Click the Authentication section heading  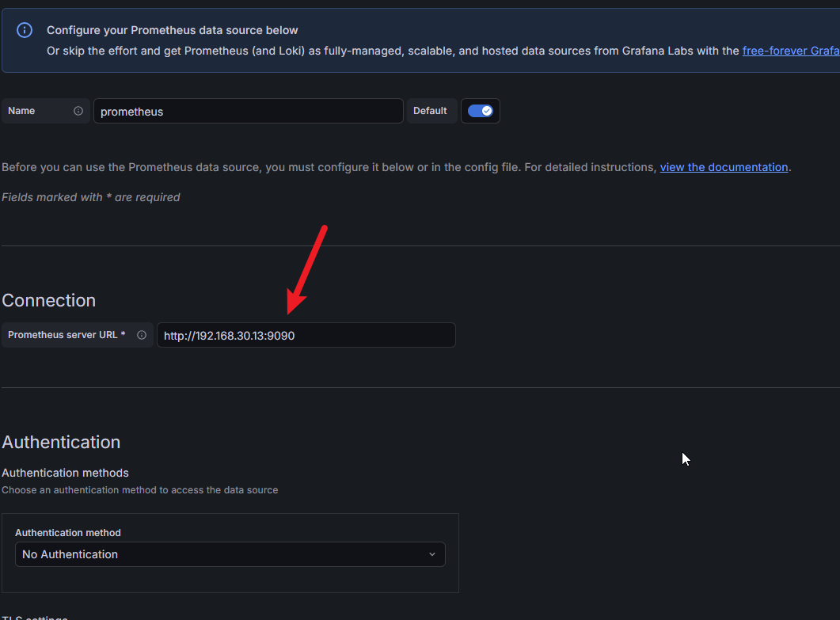(x=61, y=442)
